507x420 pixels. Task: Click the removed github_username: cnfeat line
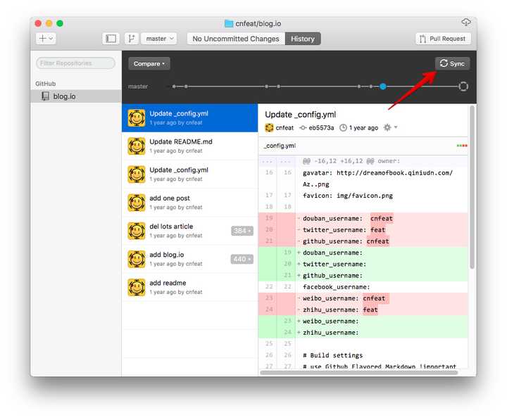[363, 241]
